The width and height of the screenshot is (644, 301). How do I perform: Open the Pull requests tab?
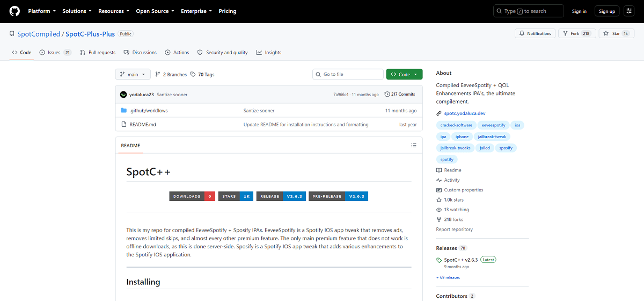(98, 52)
